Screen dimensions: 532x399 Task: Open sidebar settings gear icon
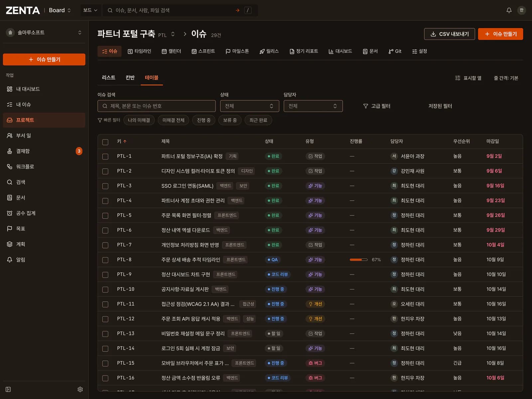pyautogui.click(x=80, y=389)
